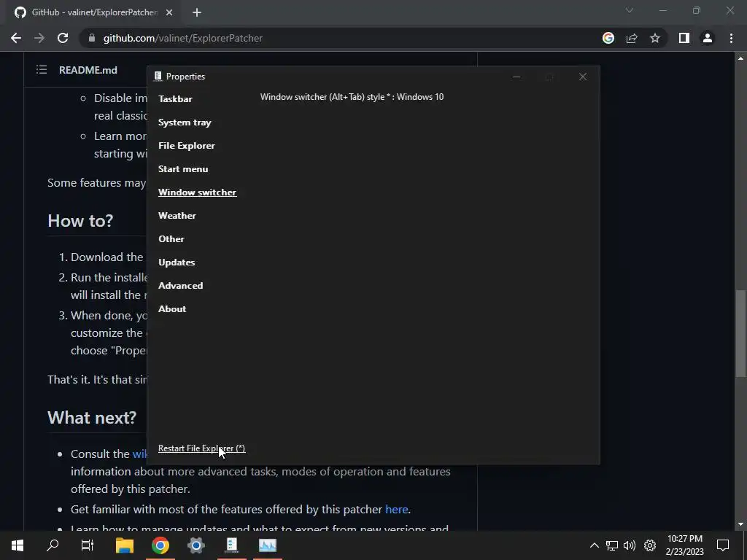Click Properties window title icon
The height and width of the screenshot is (560, 747).
click(x=158, y=76)
